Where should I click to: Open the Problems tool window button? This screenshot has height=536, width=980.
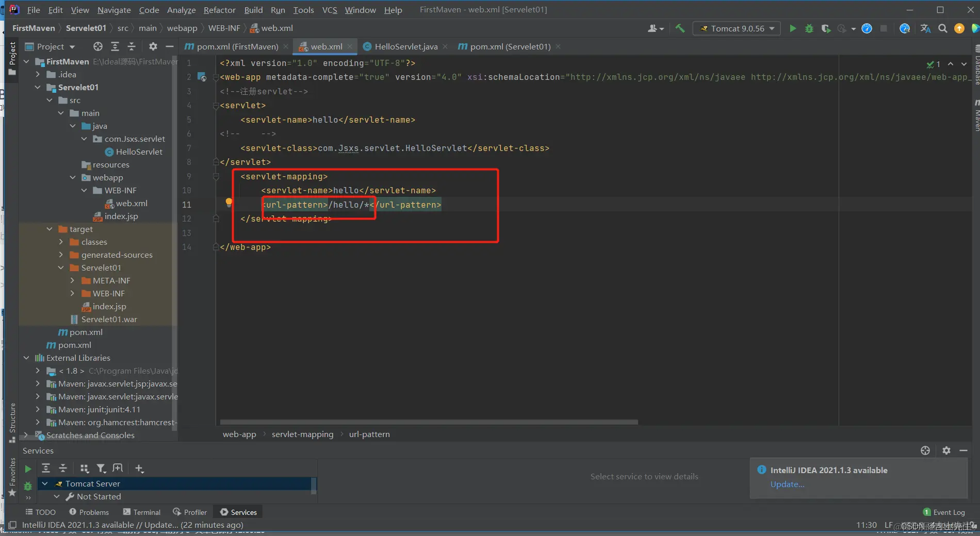coord(89,512)
